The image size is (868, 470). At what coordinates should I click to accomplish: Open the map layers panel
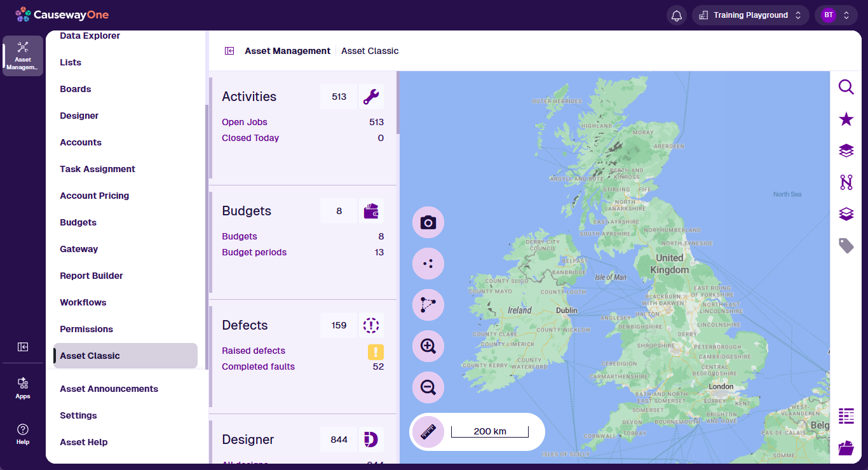coord(846,151)
